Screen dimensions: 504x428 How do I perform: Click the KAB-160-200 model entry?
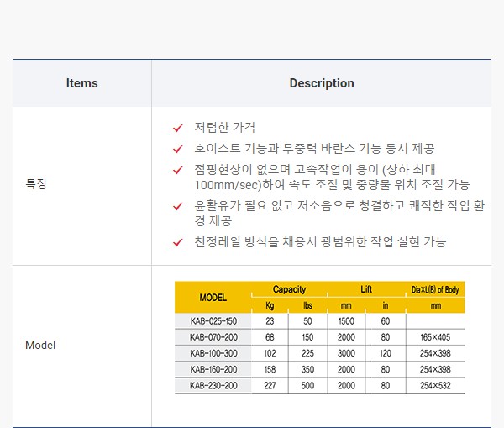[213, 369]
